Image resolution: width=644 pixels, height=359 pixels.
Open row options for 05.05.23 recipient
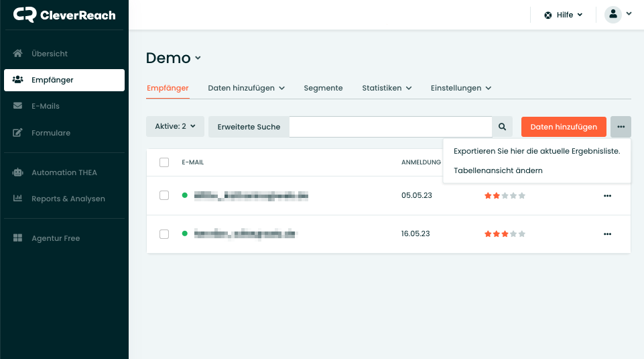pos(607,196)
